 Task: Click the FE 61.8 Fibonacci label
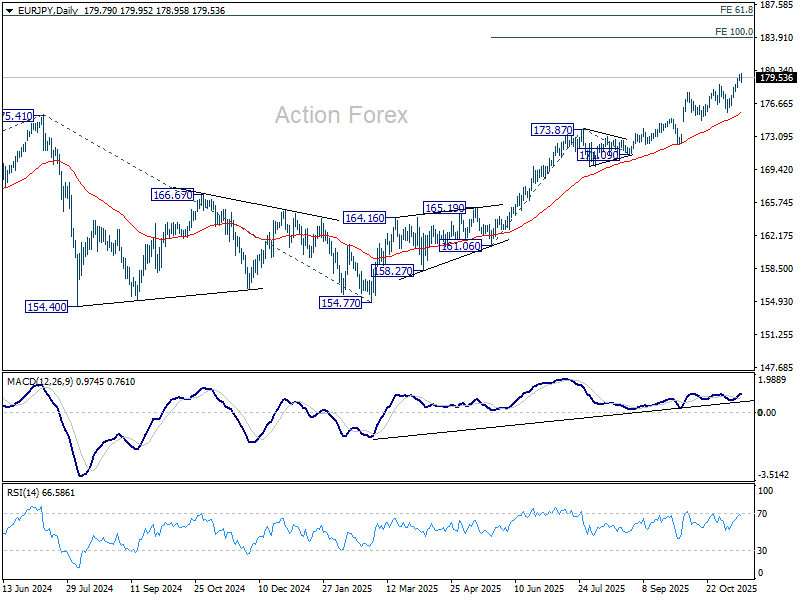pyautogui.click(x=736, y=9)
